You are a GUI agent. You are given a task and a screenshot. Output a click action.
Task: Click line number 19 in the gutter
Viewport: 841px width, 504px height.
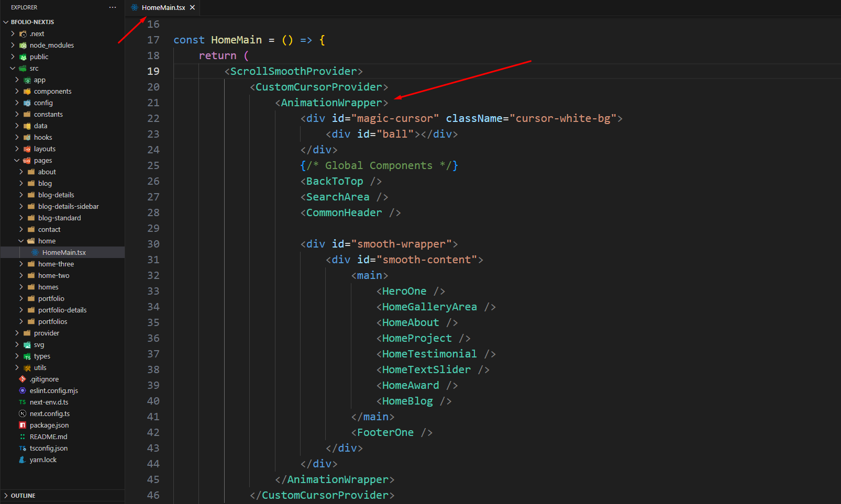[153, 71]
